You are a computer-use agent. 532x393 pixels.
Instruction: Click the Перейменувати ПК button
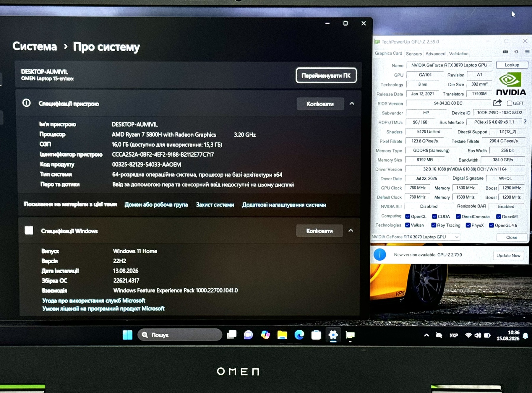326,76
